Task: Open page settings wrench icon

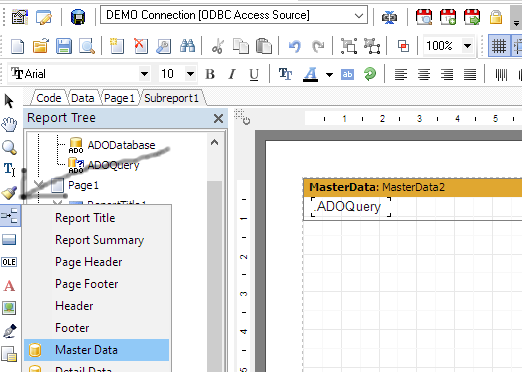Action: click(164, 46)
